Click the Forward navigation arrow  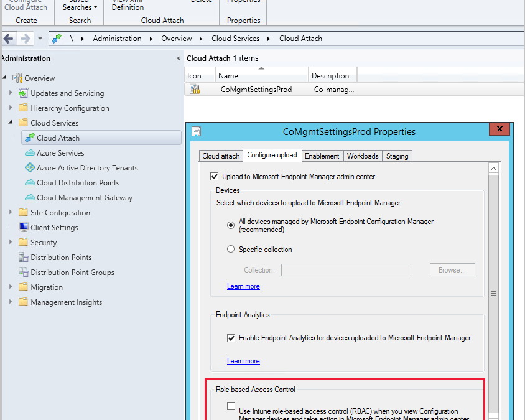point(26,39)
